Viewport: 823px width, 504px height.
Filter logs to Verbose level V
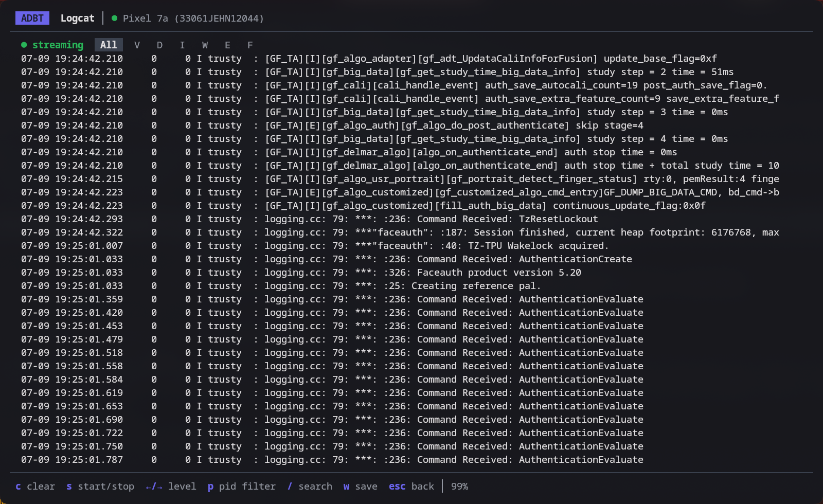click(137, 45)
